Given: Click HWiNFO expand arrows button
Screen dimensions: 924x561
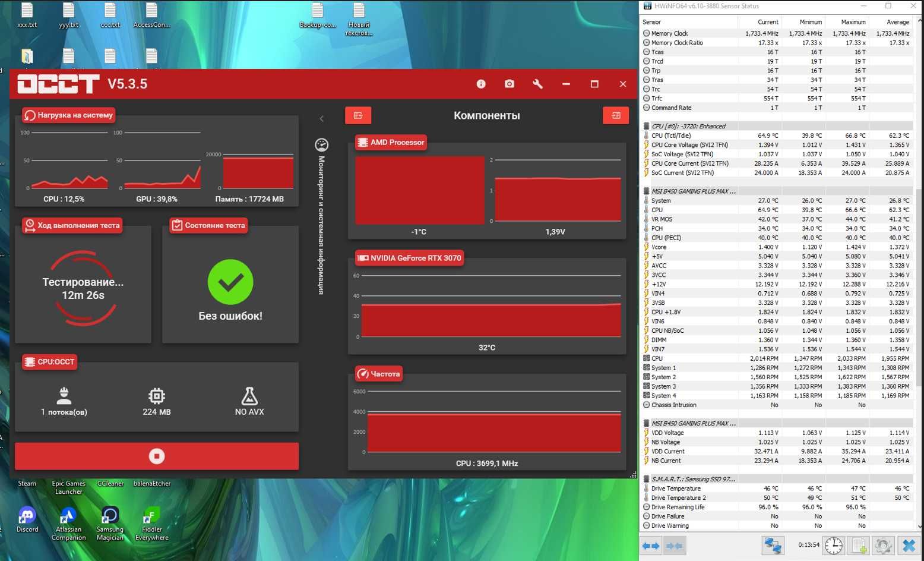Looking at the screenshot, I should click(651, 546).
